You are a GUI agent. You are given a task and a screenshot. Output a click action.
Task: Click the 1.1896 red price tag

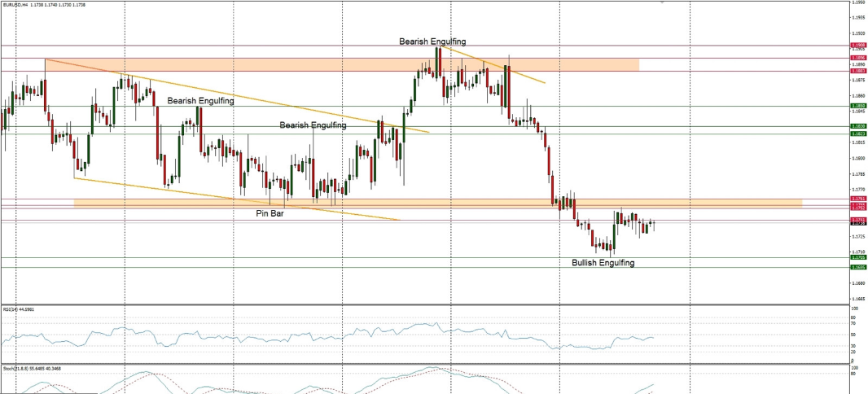click(x=857, y=58)
